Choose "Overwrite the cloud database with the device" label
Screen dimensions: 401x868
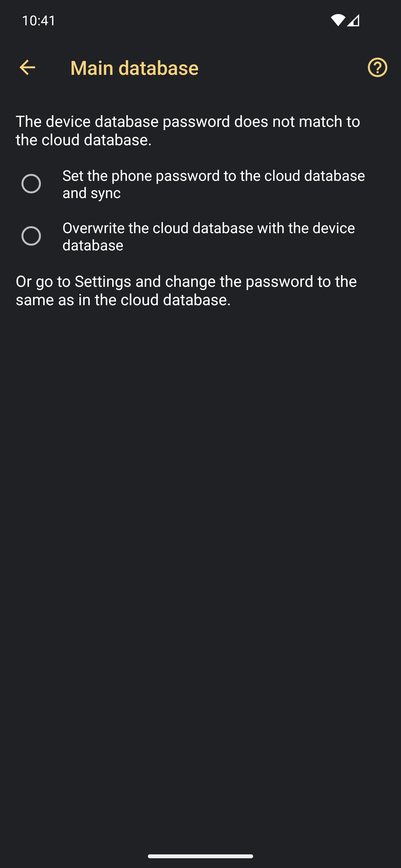click(x=209, y=228)
